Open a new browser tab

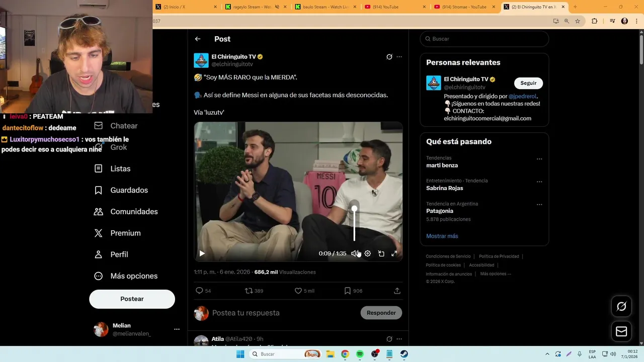click(x=575, y=7)
